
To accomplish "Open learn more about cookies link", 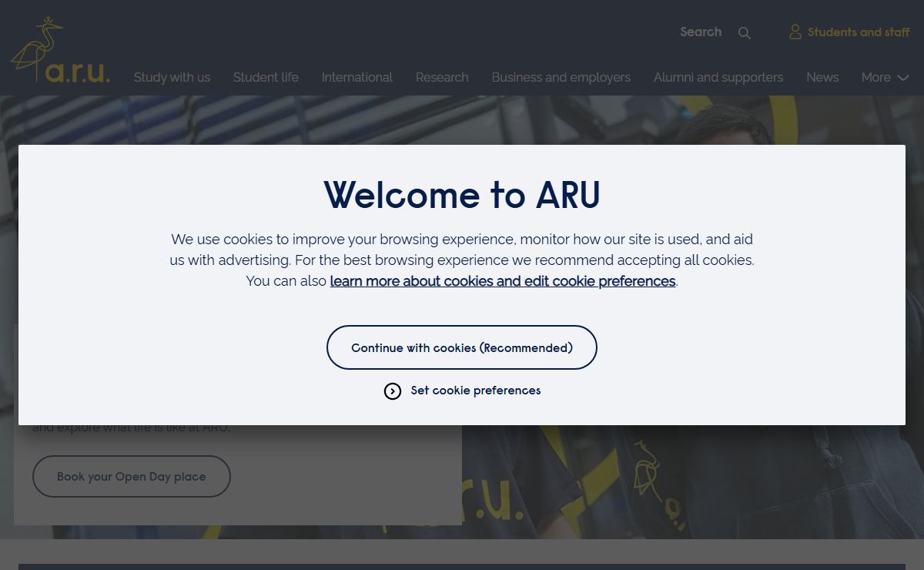I will [503, 281].
